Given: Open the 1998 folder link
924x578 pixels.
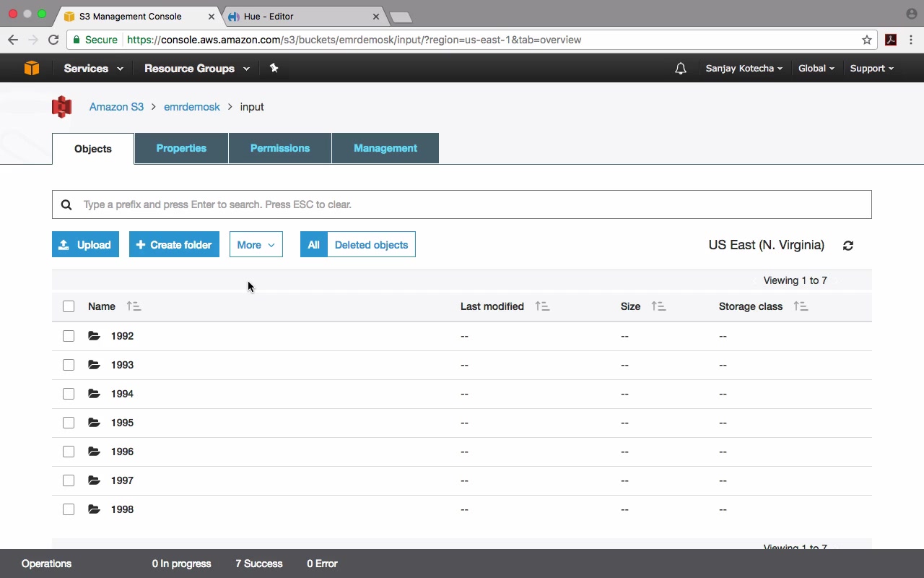Looking at the screenshot, I should pyautogui.click(x=122, y=509).
